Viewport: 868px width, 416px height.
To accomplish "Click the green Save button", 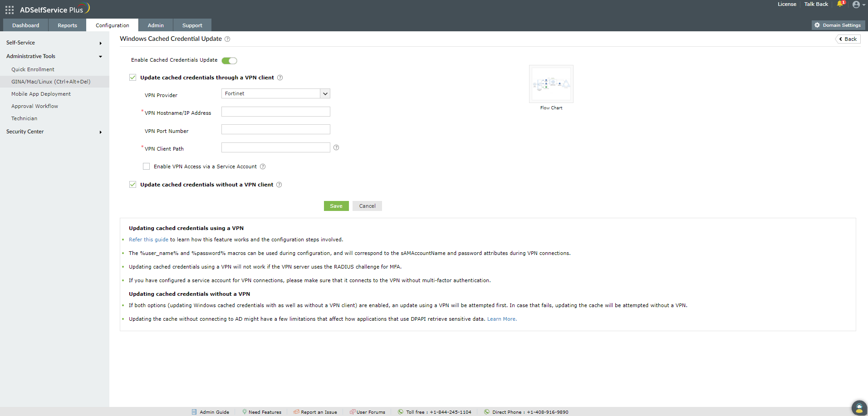I will (x=336, y=206).
